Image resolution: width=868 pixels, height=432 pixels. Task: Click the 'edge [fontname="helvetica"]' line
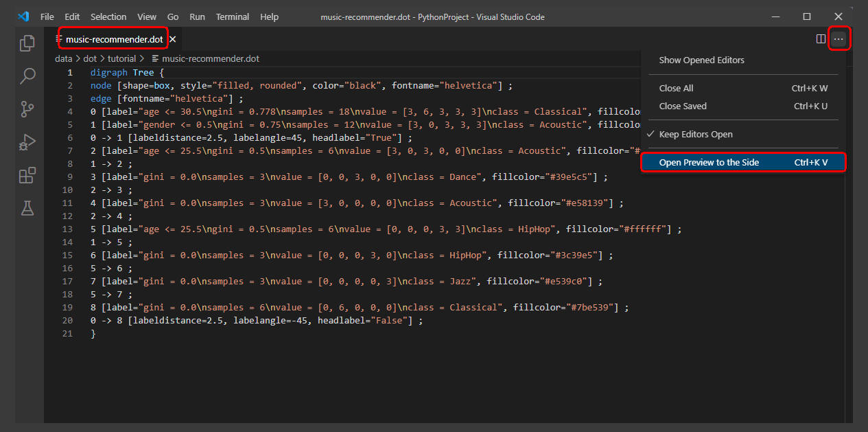coord(167,98)
